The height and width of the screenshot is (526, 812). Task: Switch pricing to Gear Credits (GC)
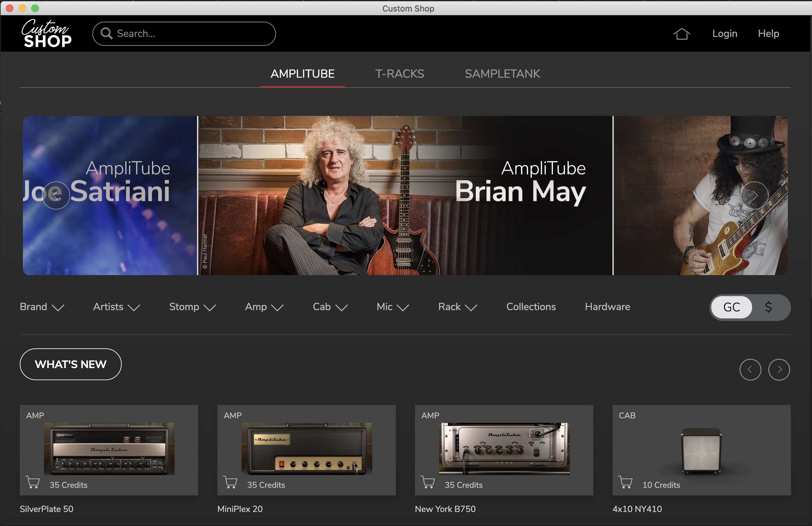[731, 307]
